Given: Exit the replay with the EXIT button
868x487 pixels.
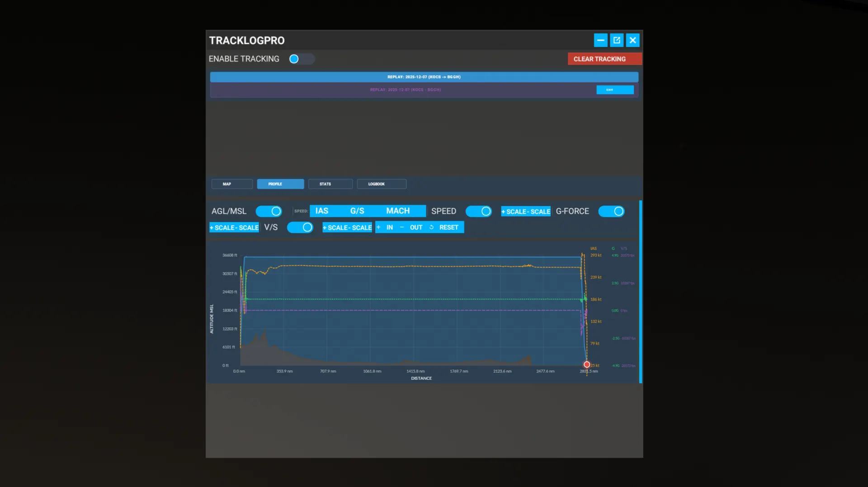Looking at the screenshot, I should tap(614, 90).
